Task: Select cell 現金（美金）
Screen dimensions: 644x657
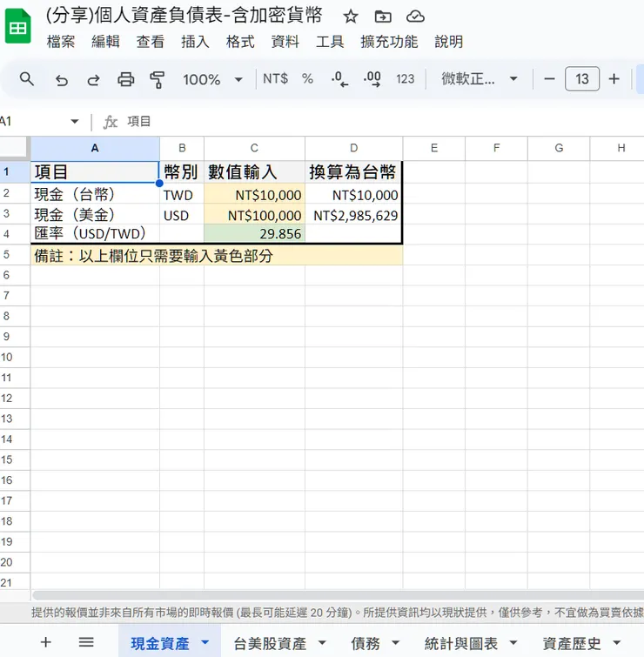Action: coord(95,215)
